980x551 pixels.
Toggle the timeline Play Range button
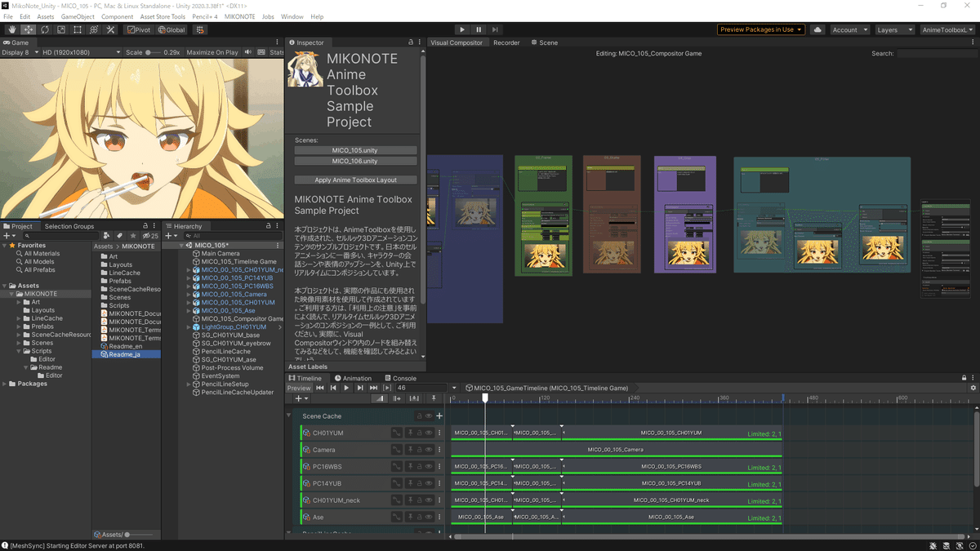pyautogui.click(x=387, y=388)
